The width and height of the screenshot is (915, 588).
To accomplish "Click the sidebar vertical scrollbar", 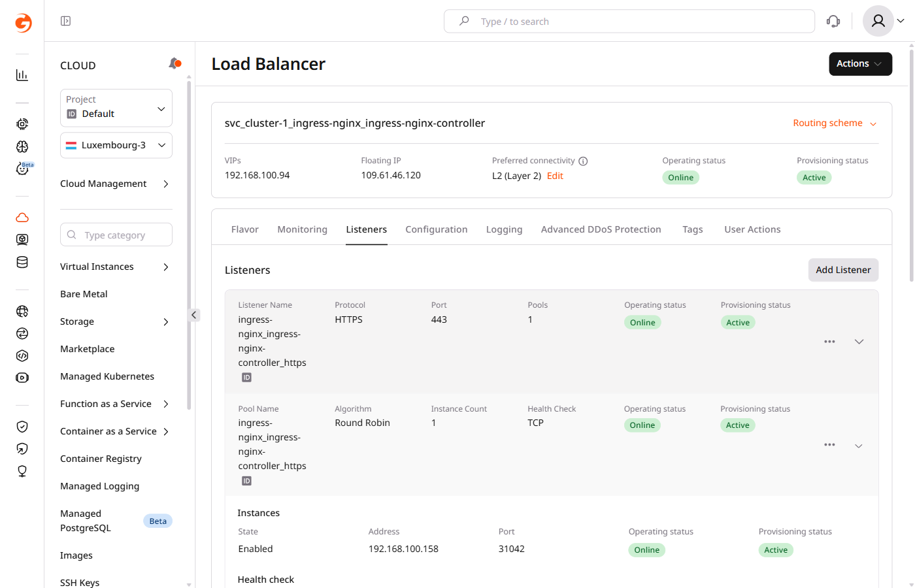I will [x=189, y=245].
